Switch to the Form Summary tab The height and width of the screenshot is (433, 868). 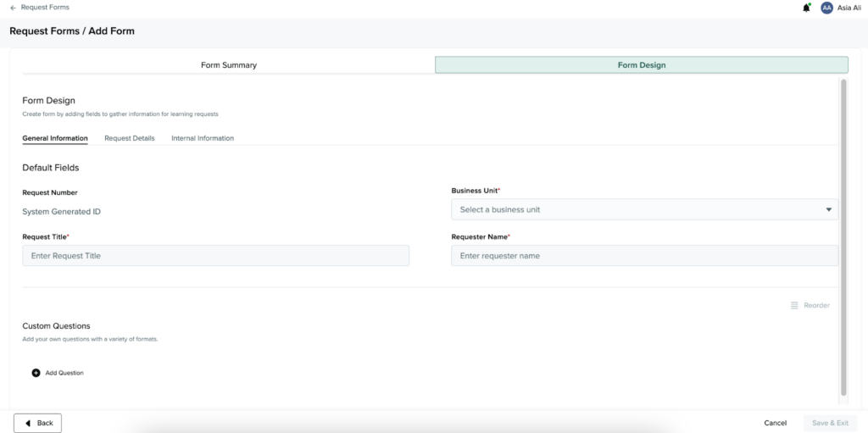click(x=228, y=65)
